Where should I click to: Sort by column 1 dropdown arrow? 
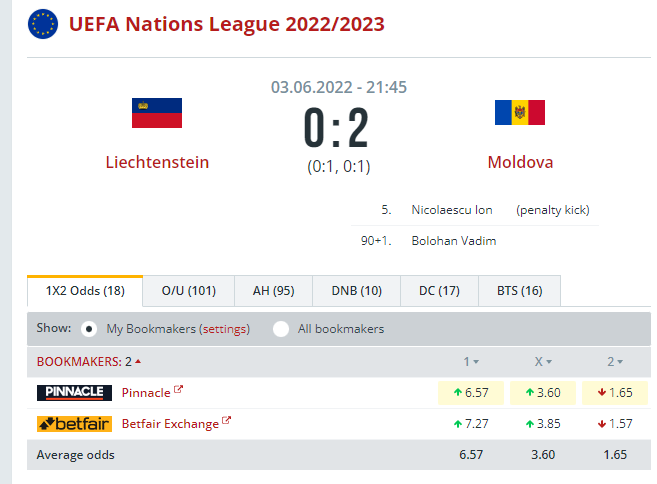pos(476,362)
